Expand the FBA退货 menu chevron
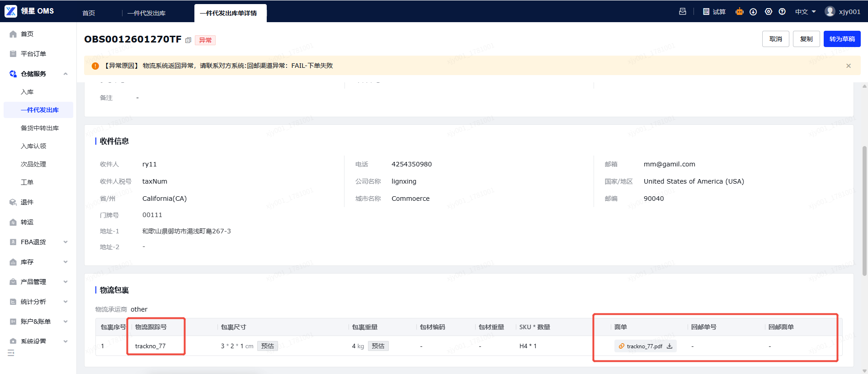 66,242
